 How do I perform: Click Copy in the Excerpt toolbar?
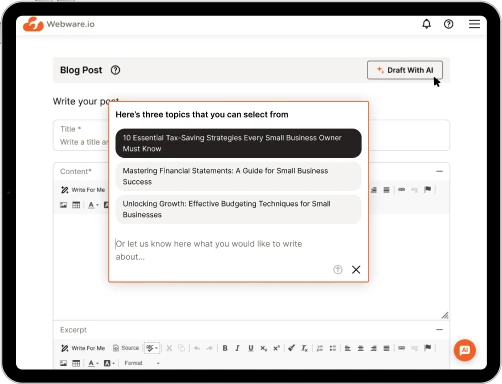click(181, 348)
